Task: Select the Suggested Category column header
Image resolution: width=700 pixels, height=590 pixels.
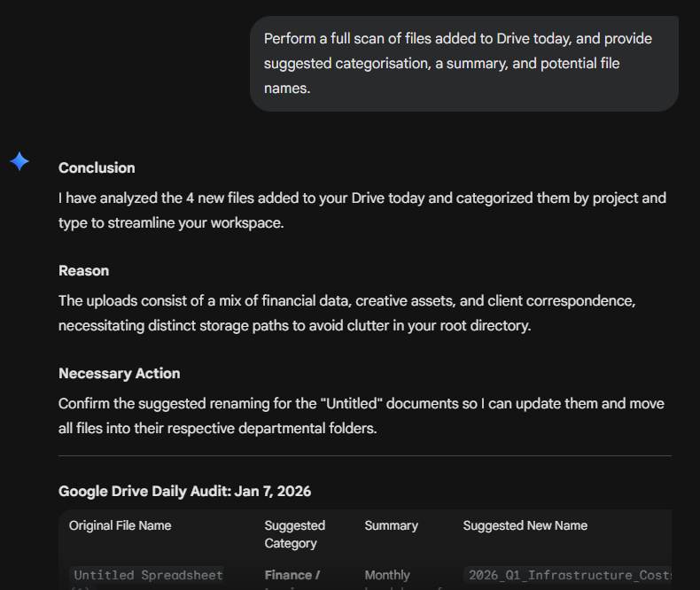Action: pyautogui.click(x=294, y=534)
